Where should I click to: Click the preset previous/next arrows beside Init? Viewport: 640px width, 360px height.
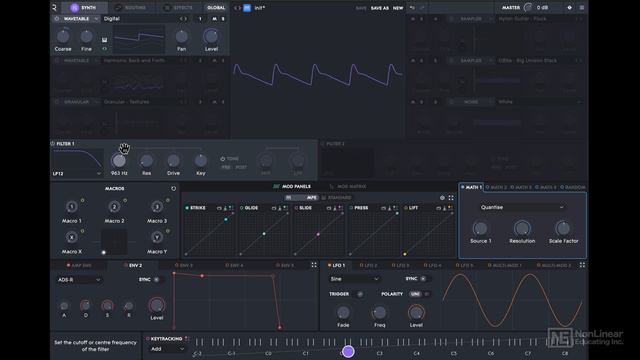click(x=237, y=8)
